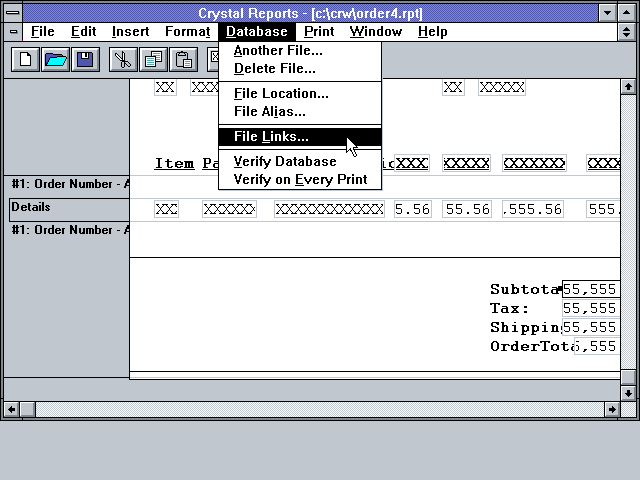Click the long XXXXXXXXXXXX field in Details
Viewport: 640px width, 480px height.
pos(329,209)
